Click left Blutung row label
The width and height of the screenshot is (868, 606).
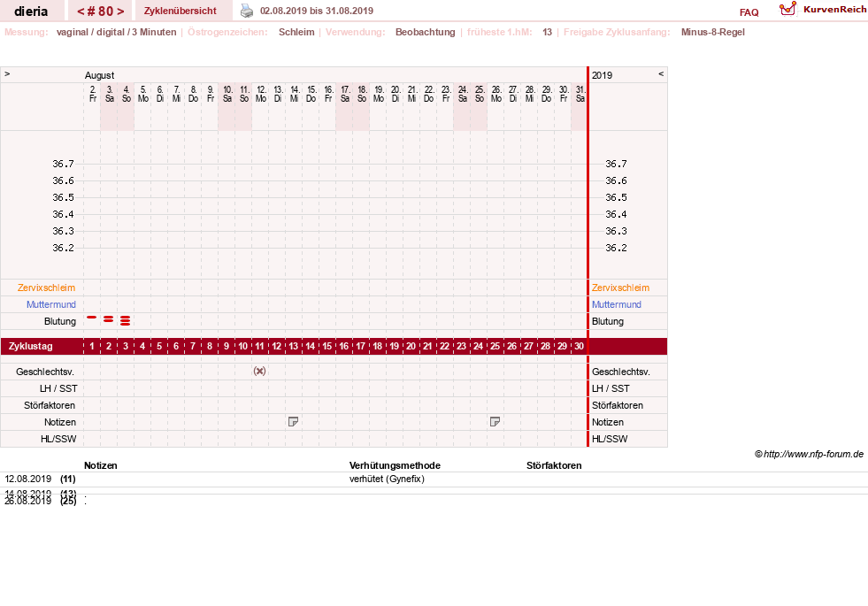[60, 321]
